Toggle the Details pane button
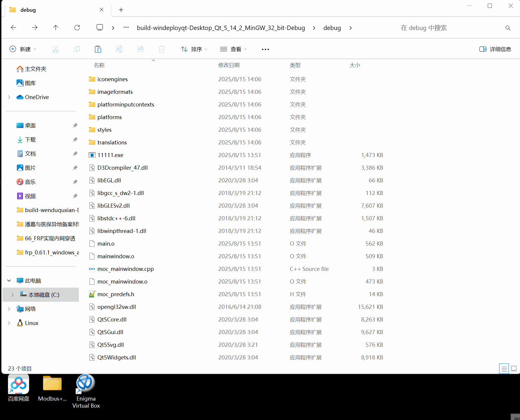Viewport: 520px width, 420px height. [x=495, y=49]
